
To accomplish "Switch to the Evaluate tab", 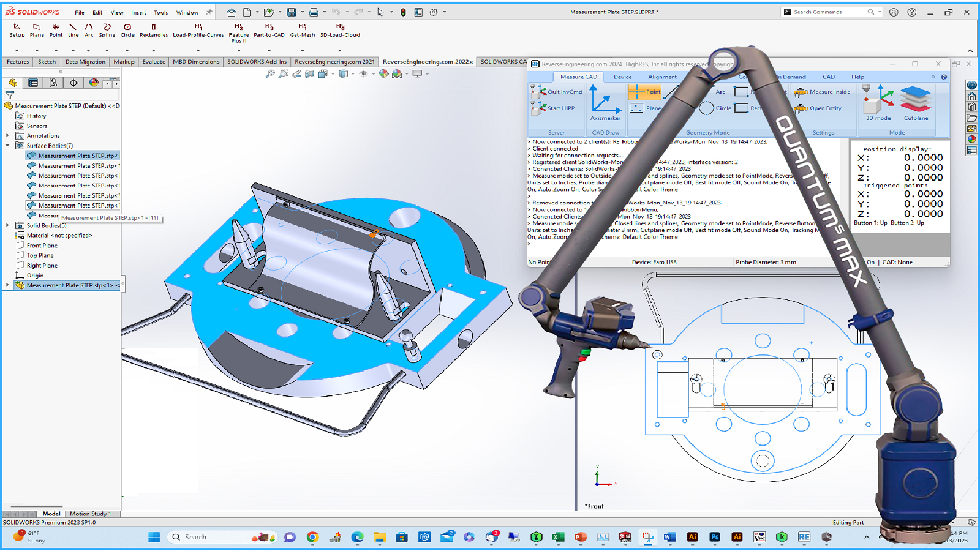I will (154, 62).
